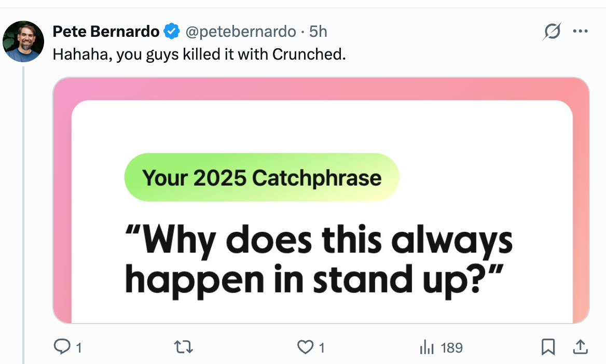Click the reply count number beside the bubble
Screen dimensions: 606x364
coord(78,347)
